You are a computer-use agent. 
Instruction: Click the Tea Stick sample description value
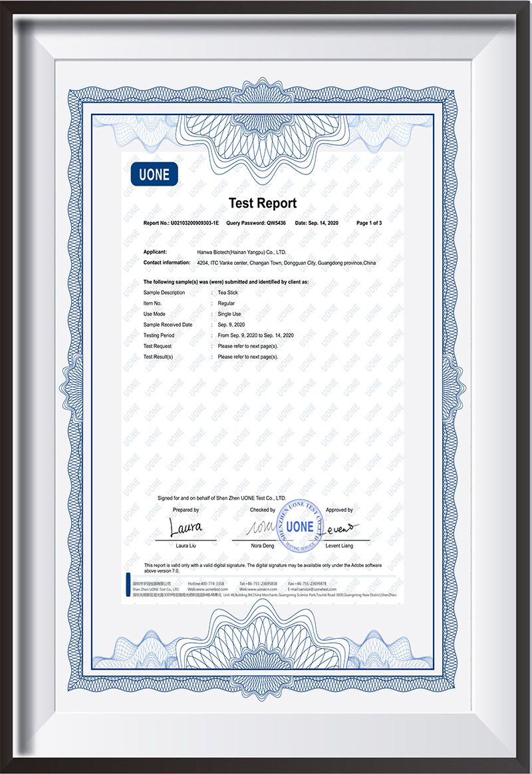point(227,293)
